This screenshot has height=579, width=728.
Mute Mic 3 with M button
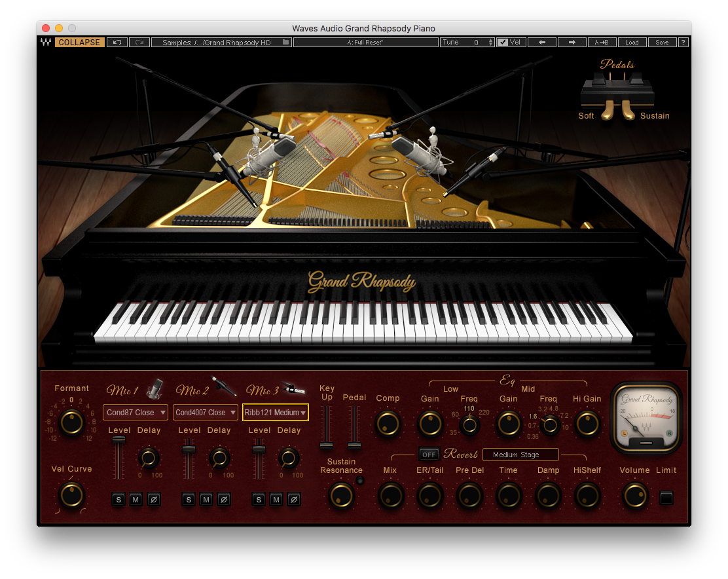tap(276, 500)
